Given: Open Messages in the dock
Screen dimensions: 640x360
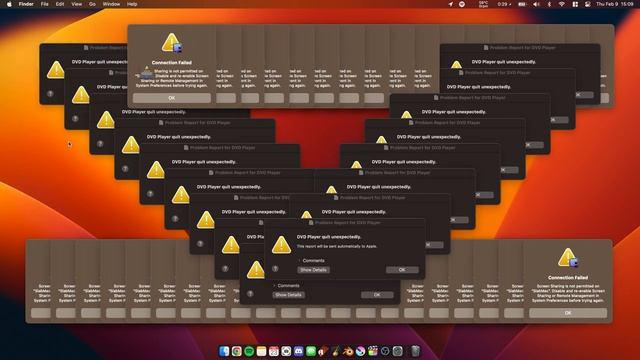Looking at the screenshot, I should 311,351.
